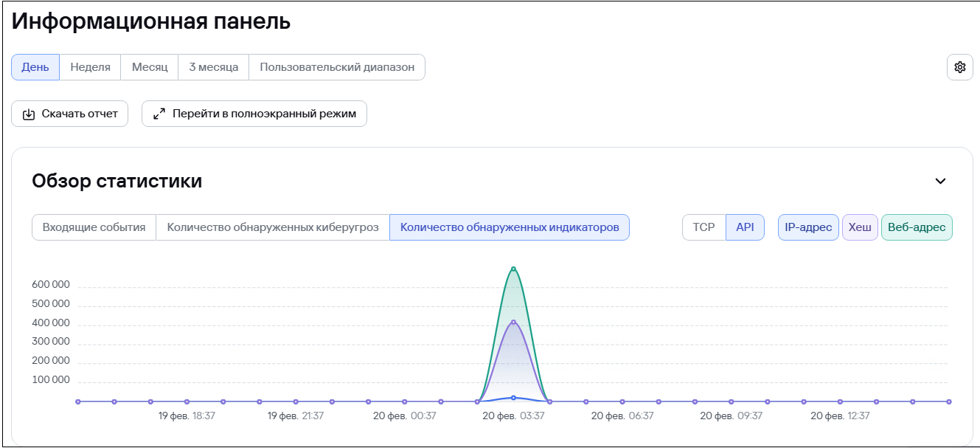Screen dimensions: 980x448
Task: Click 20 фев. 06:37 axis label
Action: [x=622, y=416]
